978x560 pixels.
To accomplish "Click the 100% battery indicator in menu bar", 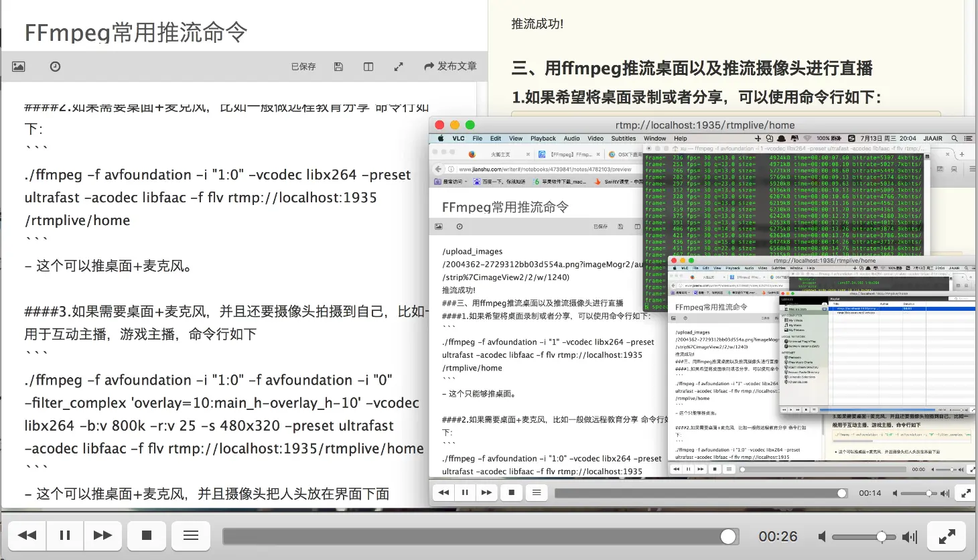I will coord(829,139).
